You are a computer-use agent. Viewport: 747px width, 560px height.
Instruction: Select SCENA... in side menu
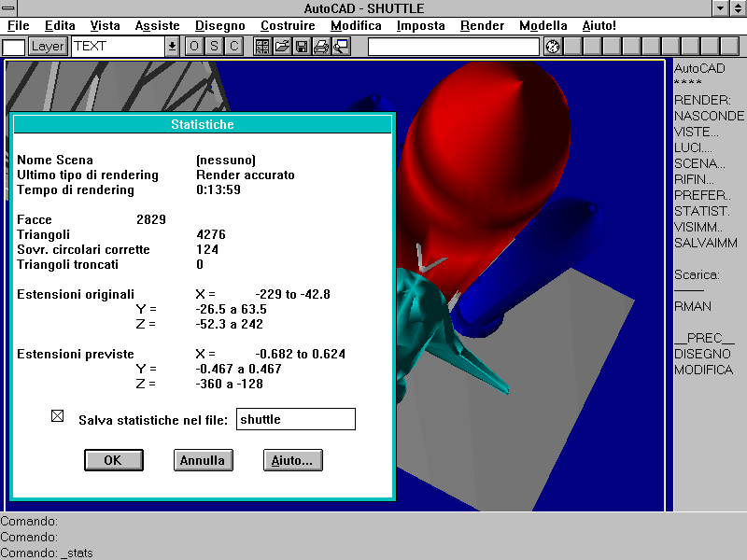coord(699,163)
